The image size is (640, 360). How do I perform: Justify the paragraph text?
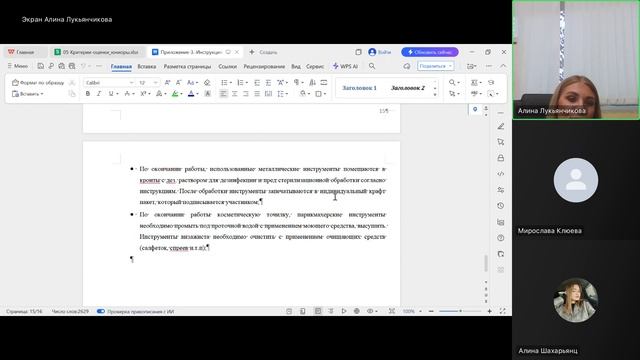[257, 94]
